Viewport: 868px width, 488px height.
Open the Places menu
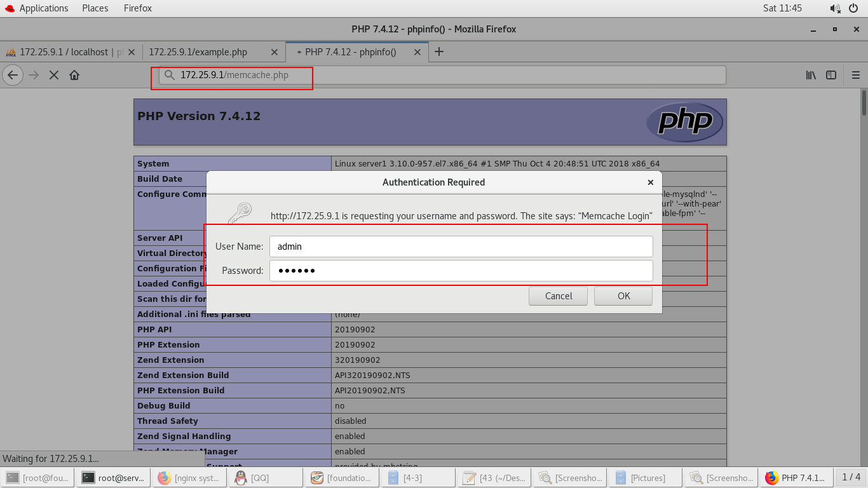tap(95, 8)
